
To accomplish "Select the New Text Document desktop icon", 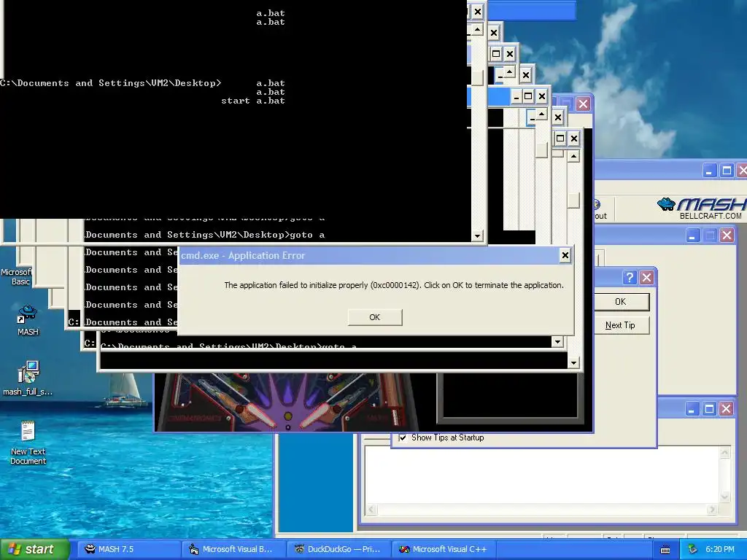I will [28, 443].
